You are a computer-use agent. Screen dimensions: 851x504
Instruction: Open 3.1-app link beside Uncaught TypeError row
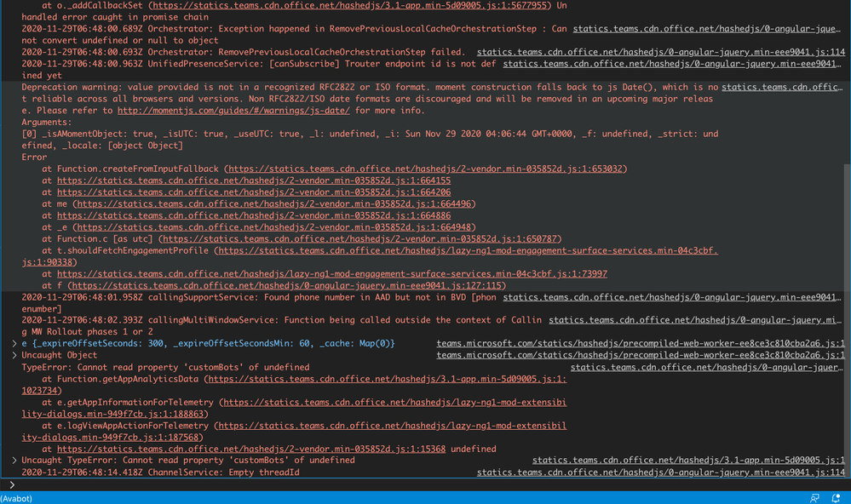tap(688, 460)
